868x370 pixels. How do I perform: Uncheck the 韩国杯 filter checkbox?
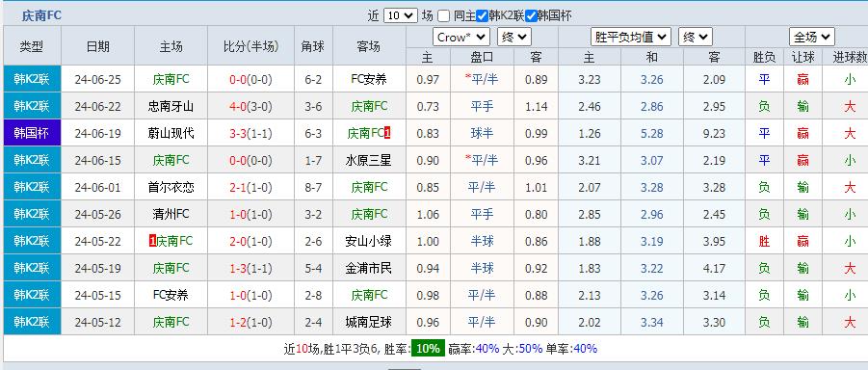click(531, 16)
